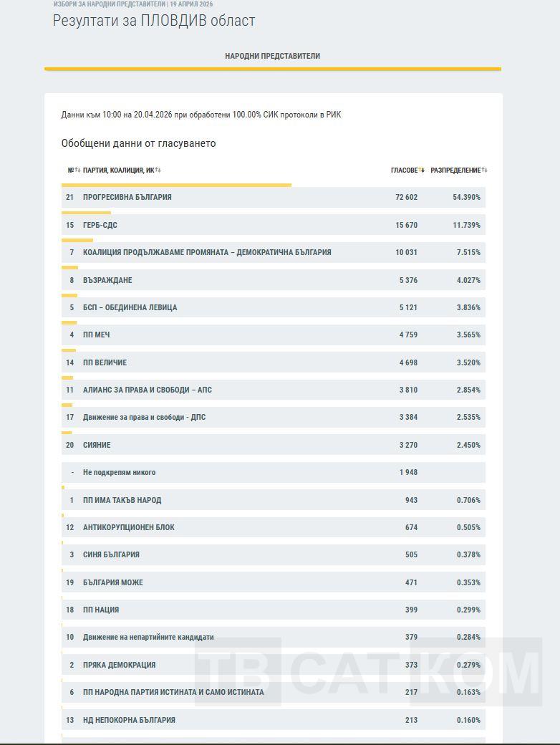Viewport: 560px width, 745px height.
Task: Click the Не подкрепям никого row
Action: 273,472
